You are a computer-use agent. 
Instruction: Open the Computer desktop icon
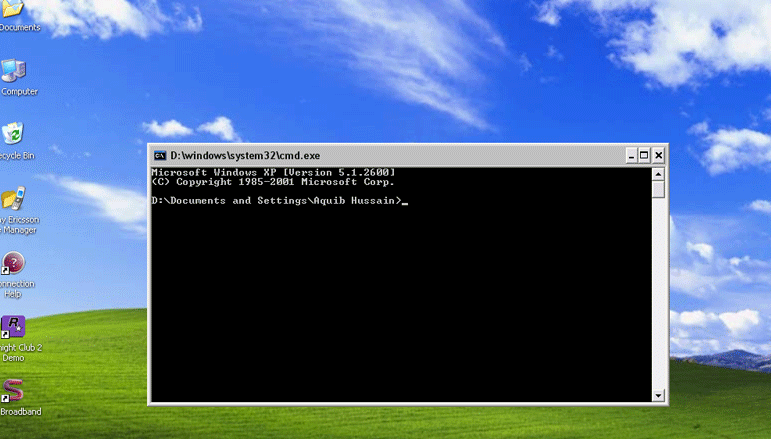[13, 70]
